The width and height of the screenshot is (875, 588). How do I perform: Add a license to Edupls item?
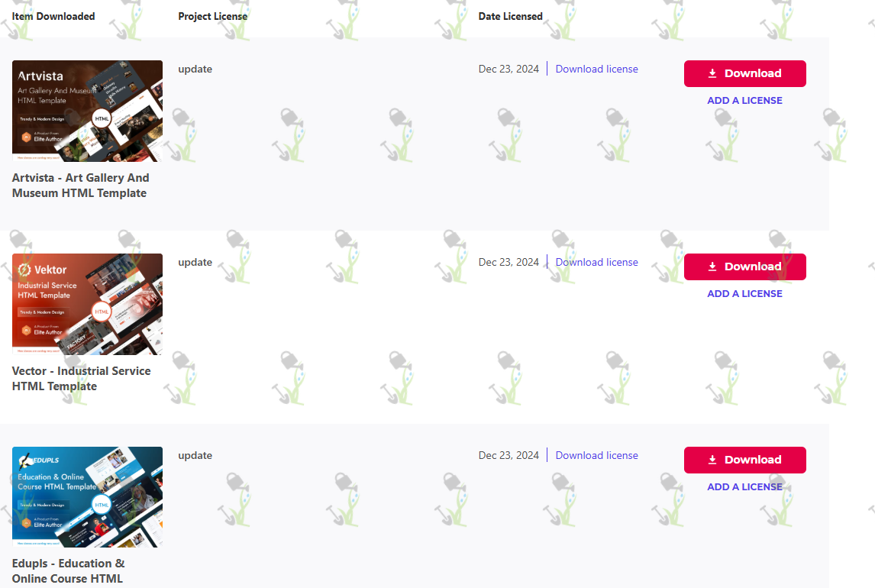pos(744,486)
